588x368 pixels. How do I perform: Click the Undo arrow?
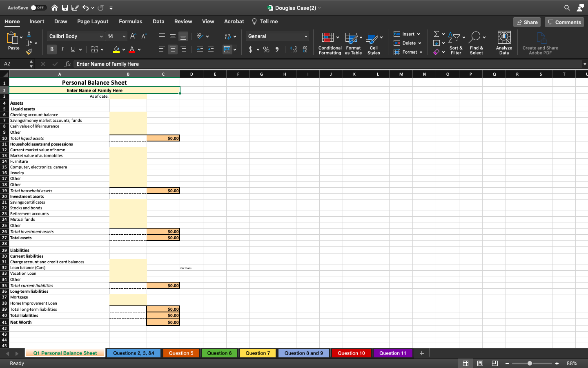coord(85,8)
